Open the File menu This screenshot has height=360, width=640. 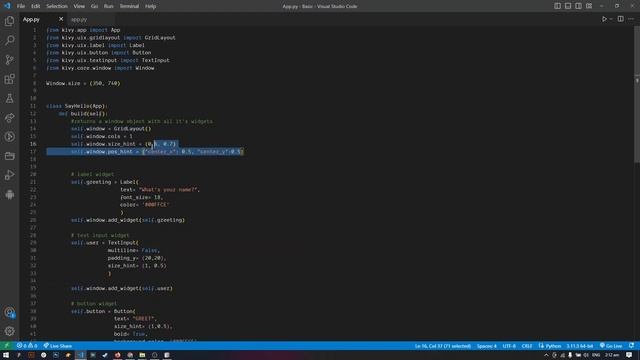[x=21, y=6]
